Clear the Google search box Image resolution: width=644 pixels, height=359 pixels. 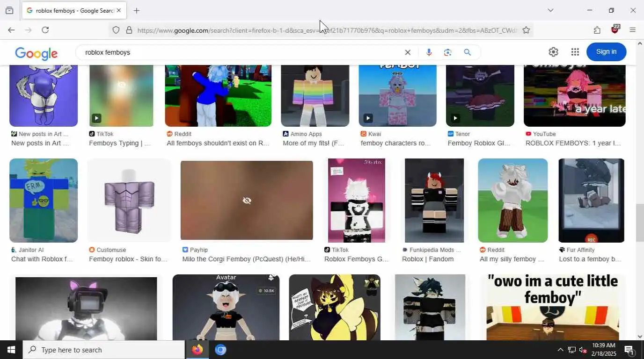pos(408,52)
